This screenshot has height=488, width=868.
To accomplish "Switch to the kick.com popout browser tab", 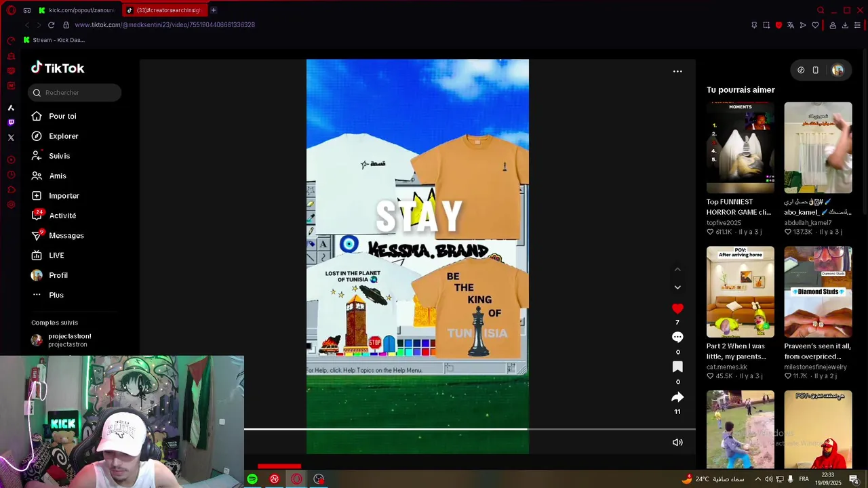I will point(77,10).
